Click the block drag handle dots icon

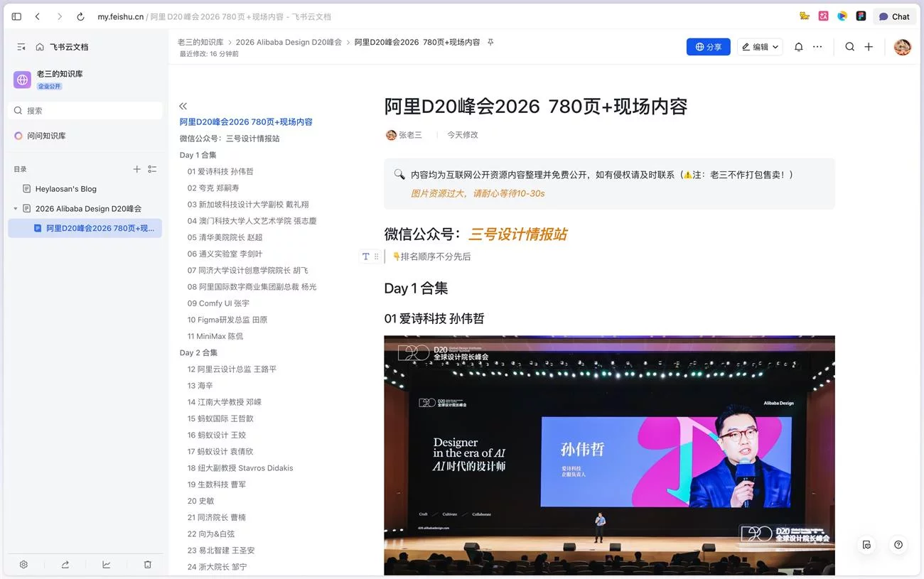pos(377,256)
